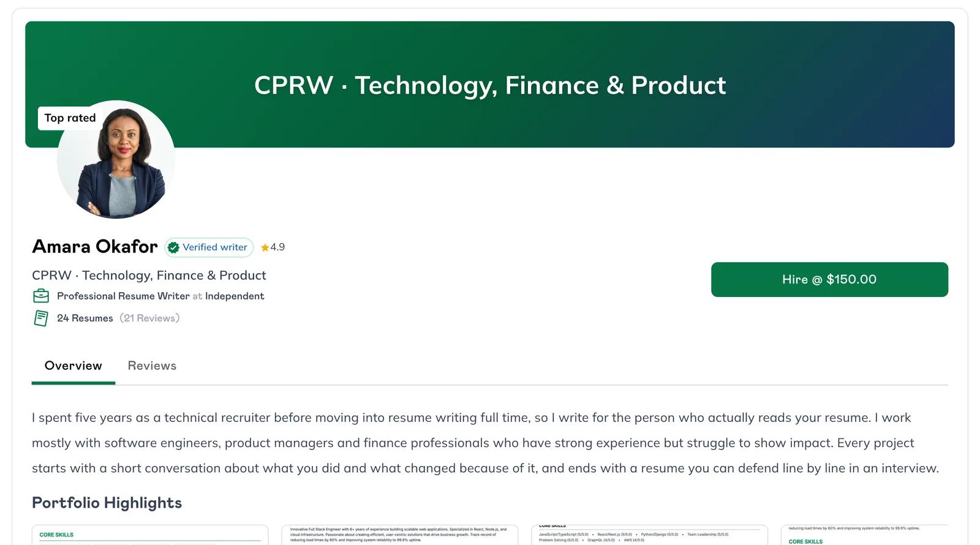Open the third portfolio resume thumbnail
Screen dimensions: 980x545
(649, 535)
